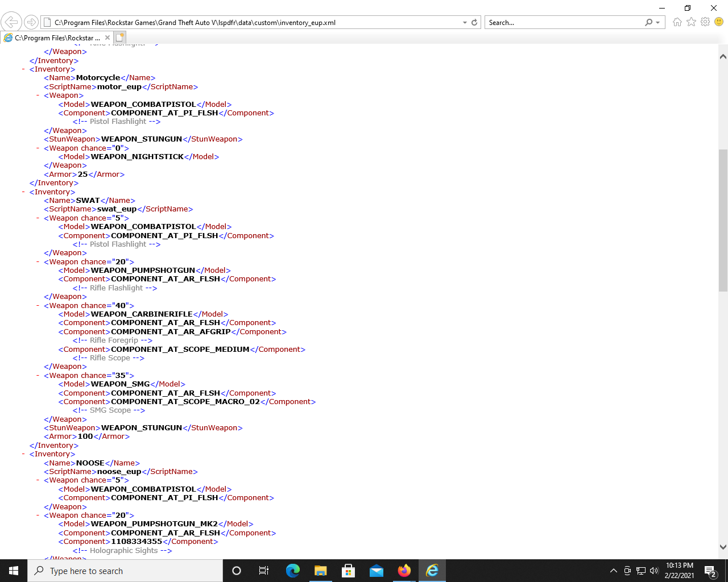
Task: Click the SWAT name text
Action: (88, 201)
